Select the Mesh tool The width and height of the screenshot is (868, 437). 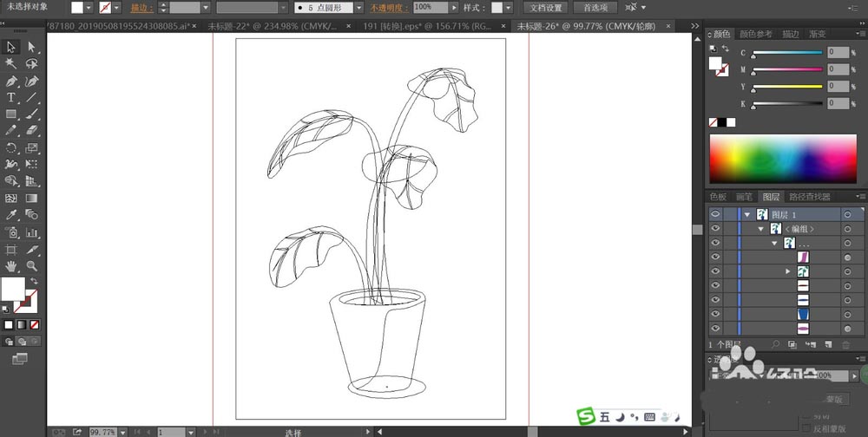coord(11,198)
